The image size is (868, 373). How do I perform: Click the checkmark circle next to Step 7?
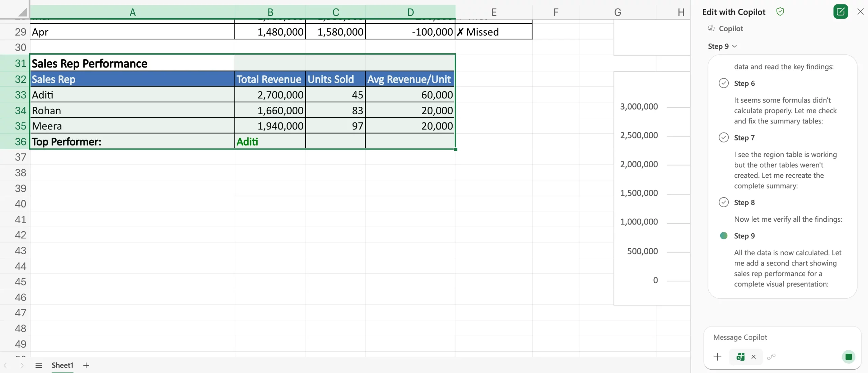pos(724,137)
